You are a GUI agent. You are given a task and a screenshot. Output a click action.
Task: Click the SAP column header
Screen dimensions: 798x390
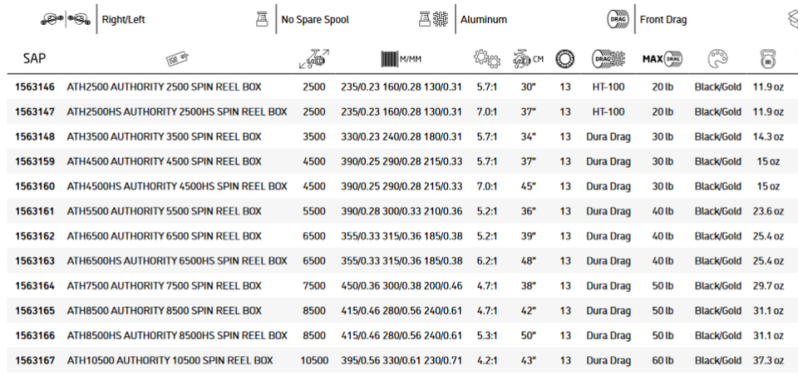34,59
